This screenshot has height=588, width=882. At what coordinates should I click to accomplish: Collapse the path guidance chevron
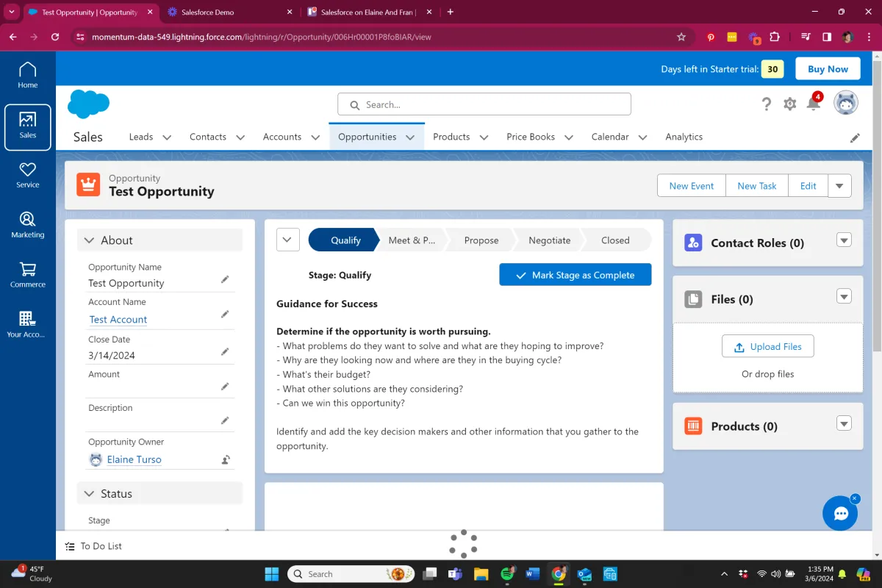click(287, 240)
